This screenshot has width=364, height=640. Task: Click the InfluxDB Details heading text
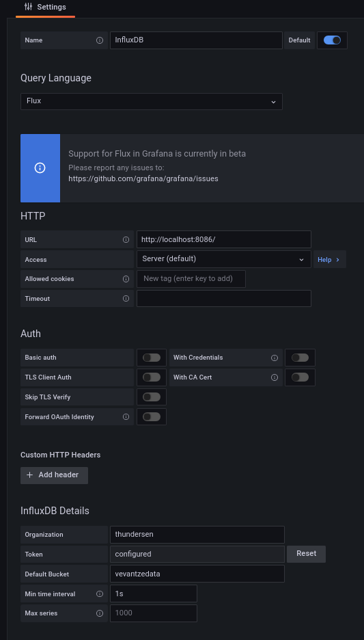tap(55, 511)
